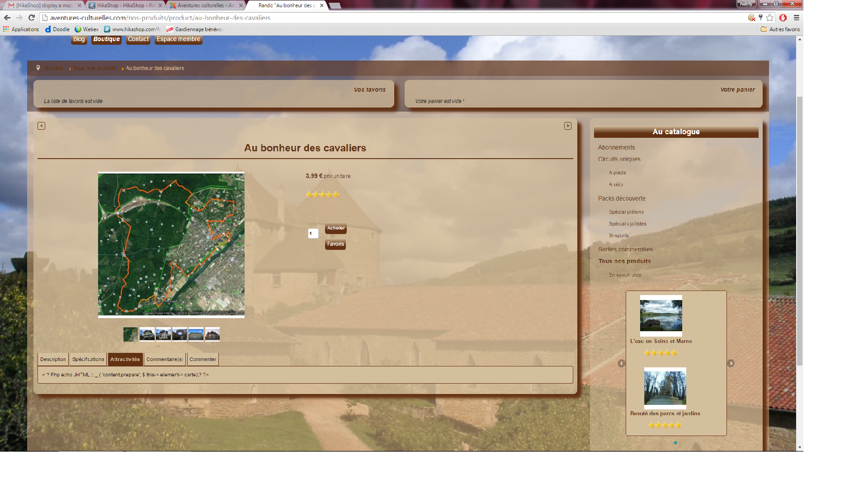Screen dimensions: 868x488
Task: Go to next product with right arrow
Action: pos(568,126)
